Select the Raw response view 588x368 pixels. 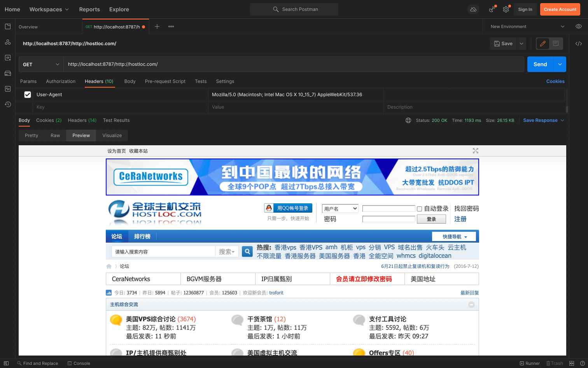coord(55,136)
